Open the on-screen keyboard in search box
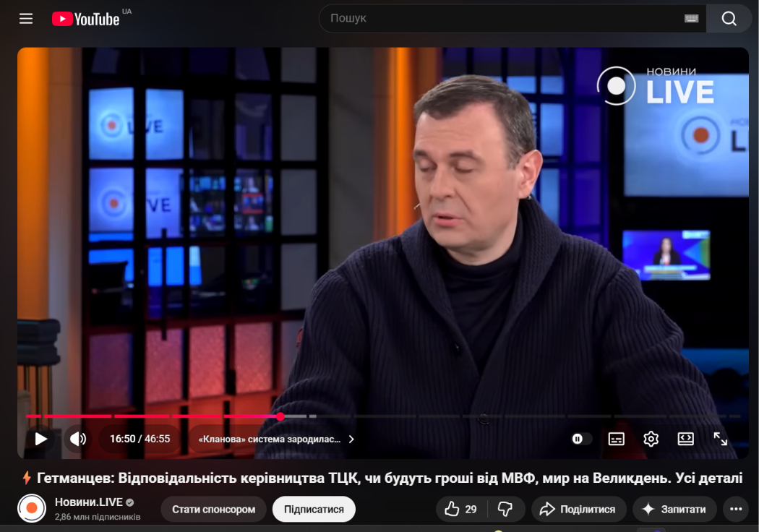The image size is (759, 532). [691, 18]
